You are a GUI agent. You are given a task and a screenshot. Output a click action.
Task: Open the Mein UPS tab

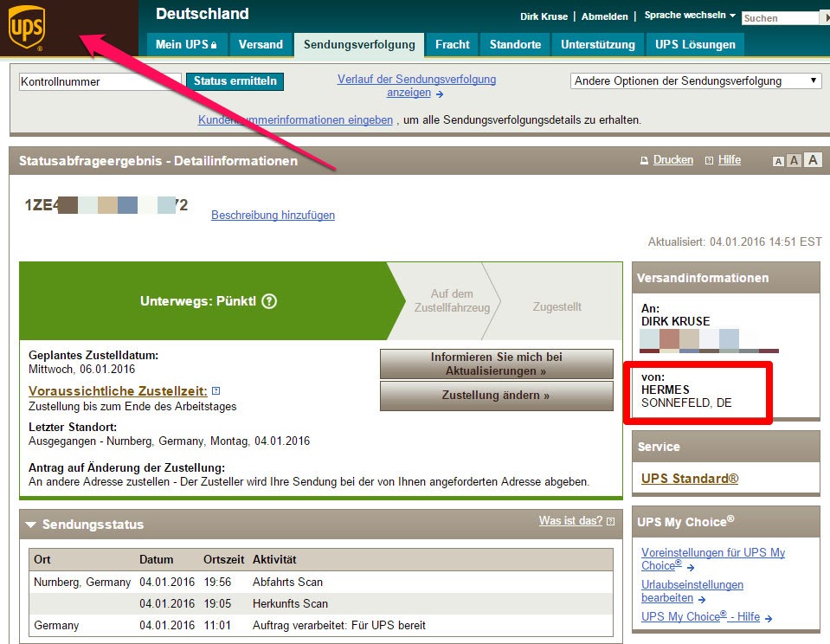(x=186, y=44)
